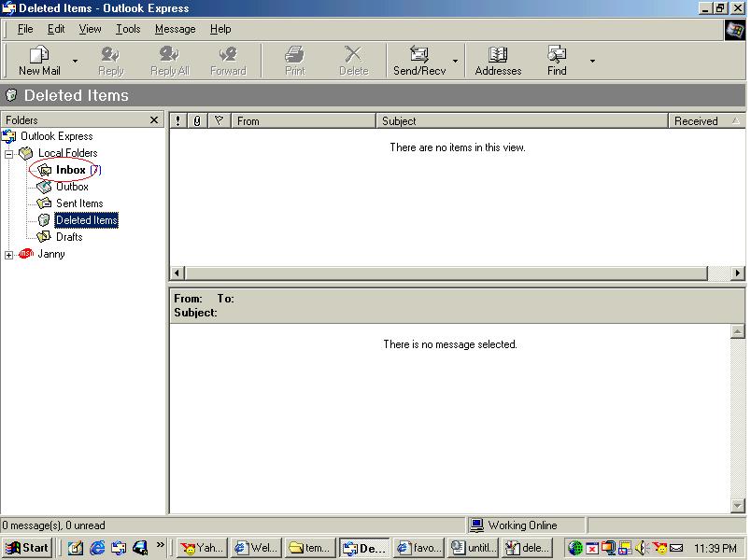
Task: Select the Inbox folder
Action: coord(70,170)
